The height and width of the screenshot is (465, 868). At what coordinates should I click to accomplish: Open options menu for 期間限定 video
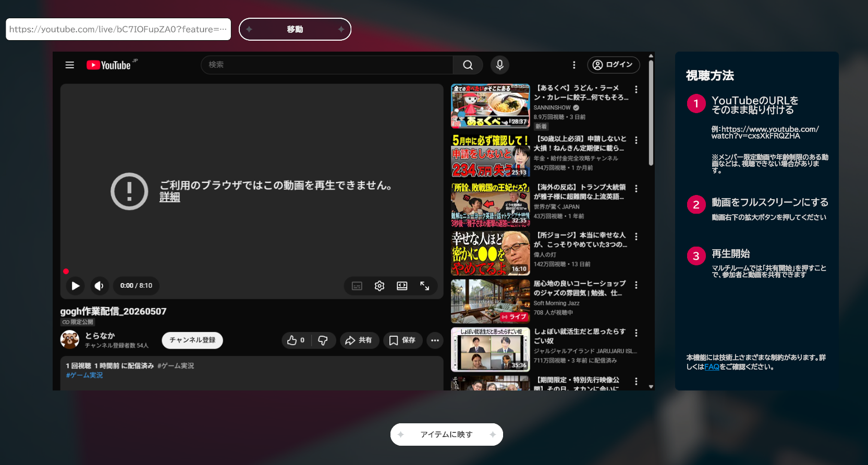click(x=636, y=382)
